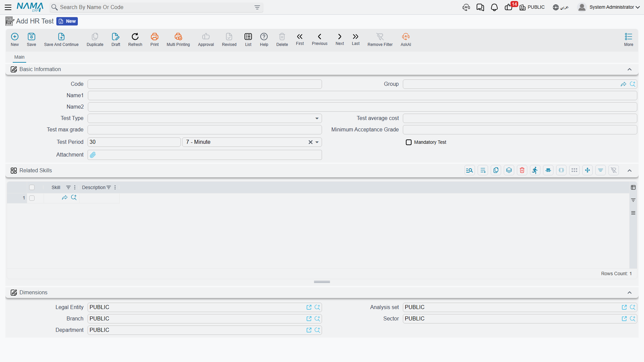644x362 pixels.
Task: Search Branch field lookup icon
Action: point(317,319)
